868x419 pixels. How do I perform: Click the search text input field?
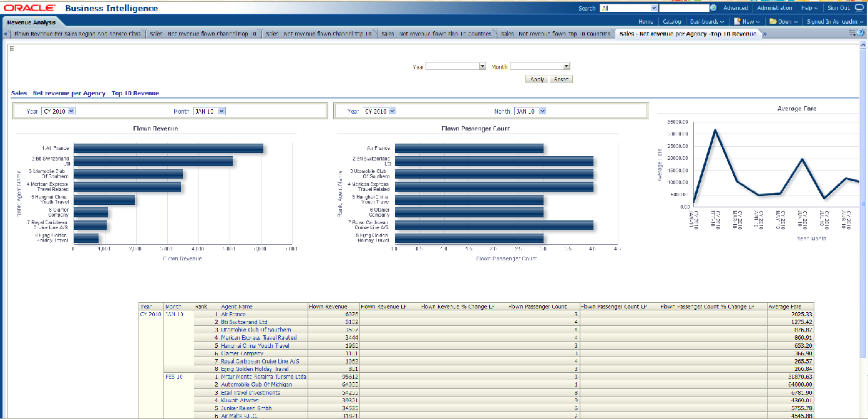pos(684,8)
